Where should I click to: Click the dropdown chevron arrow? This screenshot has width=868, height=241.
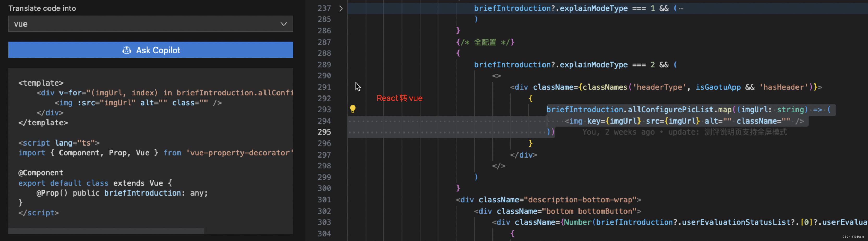284,24
